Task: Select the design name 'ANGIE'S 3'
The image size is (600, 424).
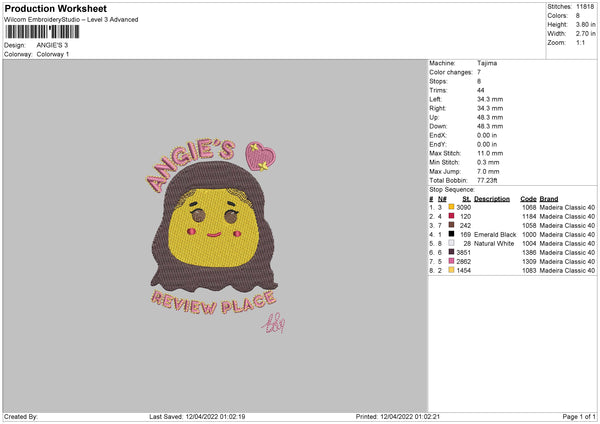Action: coord(52,45)
